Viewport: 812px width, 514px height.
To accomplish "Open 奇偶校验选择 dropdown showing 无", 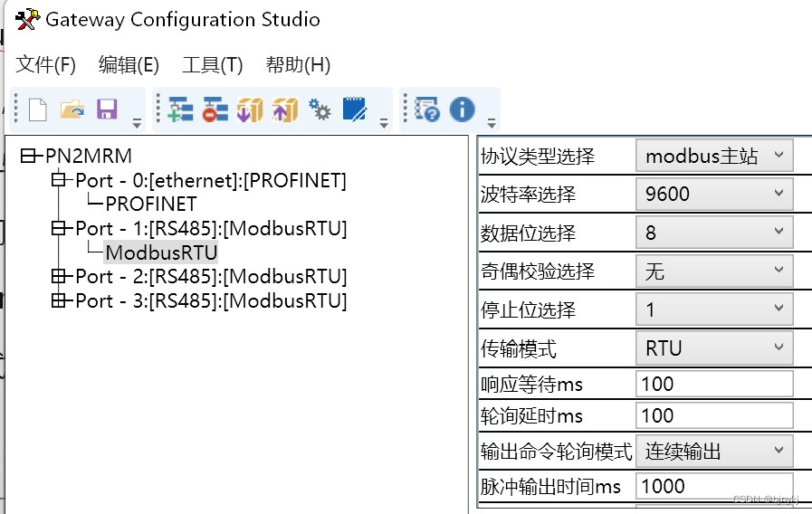I will tap(714, 271).
